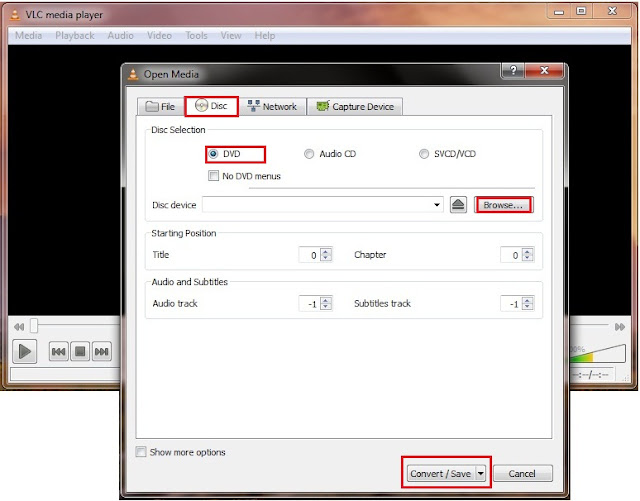Click the help question mark in Open Media
The image size is (640, 501).
(513, 70)
